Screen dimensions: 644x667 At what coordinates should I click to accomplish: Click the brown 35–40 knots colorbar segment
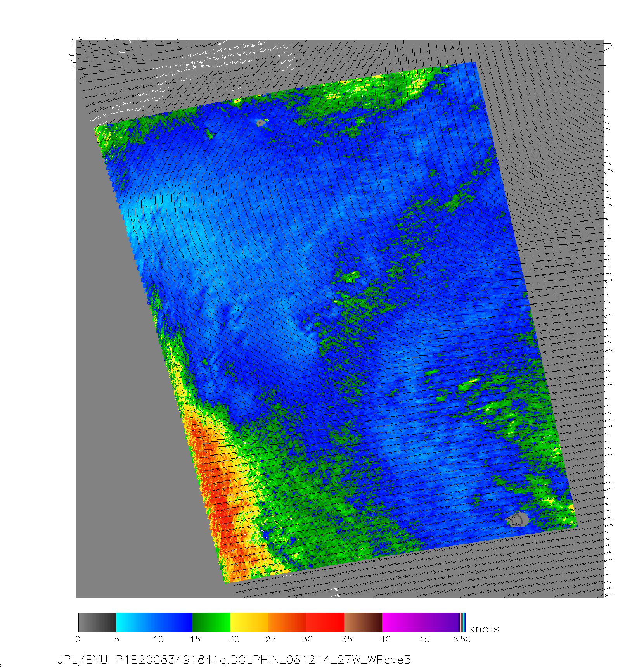(x=363, y=622)
